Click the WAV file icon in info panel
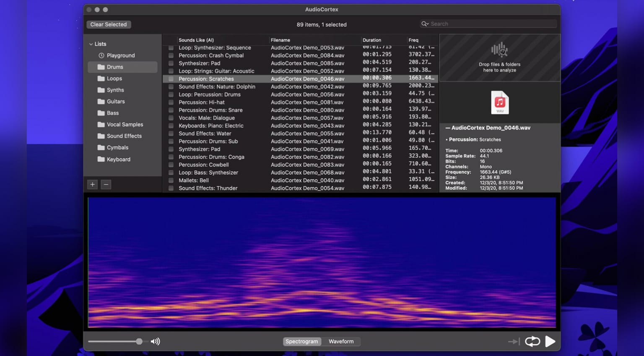 click(x=500, y=102)
